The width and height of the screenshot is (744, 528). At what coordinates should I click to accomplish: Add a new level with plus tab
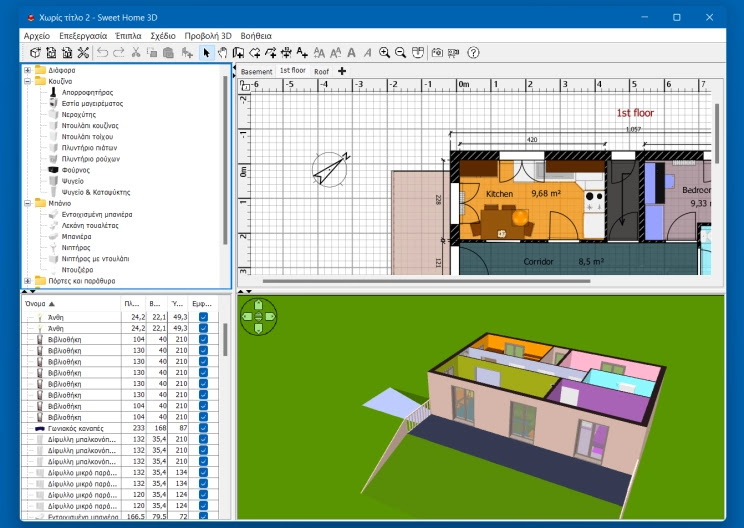(342, 71)
